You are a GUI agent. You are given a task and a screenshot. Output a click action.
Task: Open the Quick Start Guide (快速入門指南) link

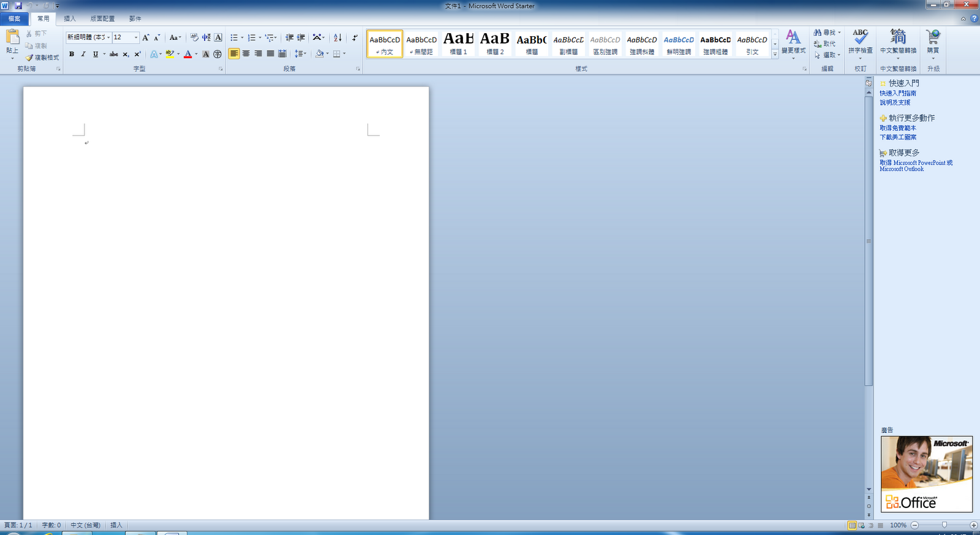(x=898, y=94)
